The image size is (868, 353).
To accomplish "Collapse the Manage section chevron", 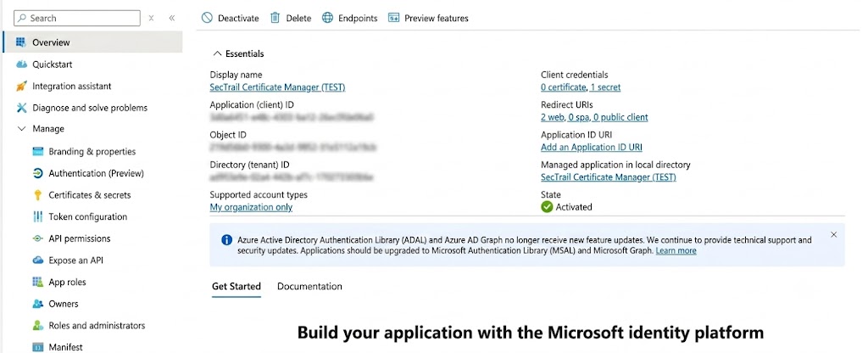I will click(x=21, y=129).
